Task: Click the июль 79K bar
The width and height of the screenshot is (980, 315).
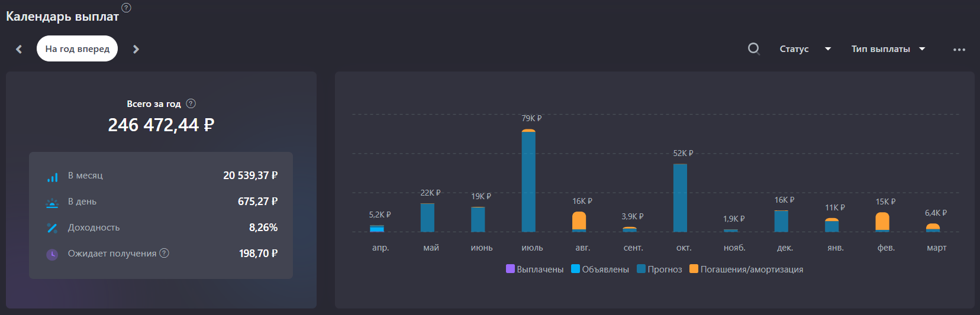Action: click(x=528, y=180)
